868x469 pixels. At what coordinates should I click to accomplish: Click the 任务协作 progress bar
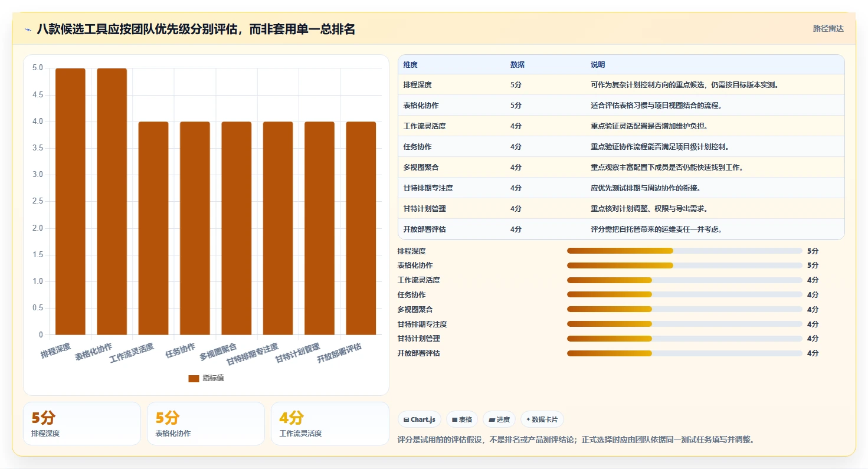pos(684,295)
